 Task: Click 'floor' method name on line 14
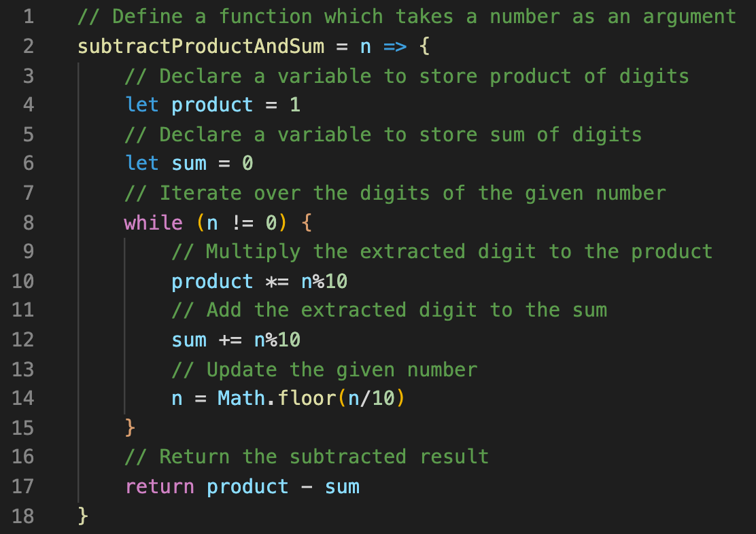[307, 399]
